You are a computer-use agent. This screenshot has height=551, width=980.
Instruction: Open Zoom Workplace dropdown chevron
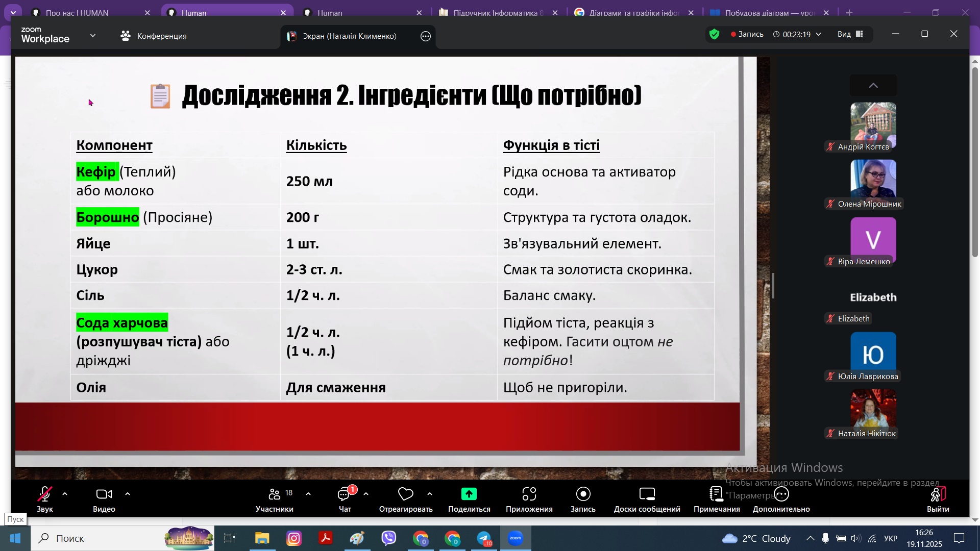[93, 35]
